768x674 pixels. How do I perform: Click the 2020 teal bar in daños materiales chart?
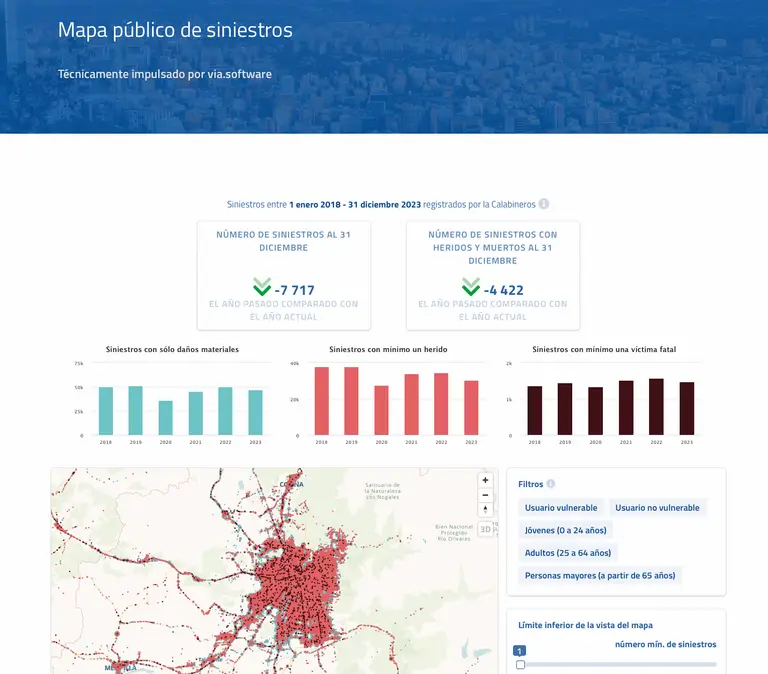[x=166, y=418]
